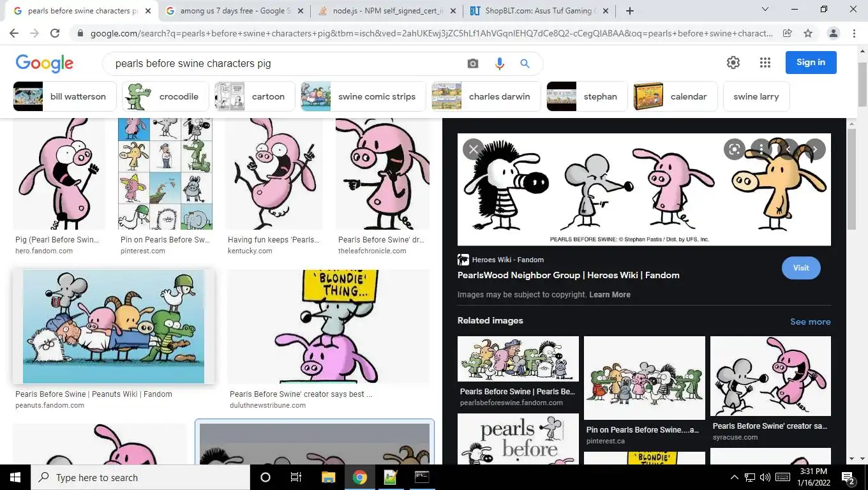The height and width of the screenshot is (490, 868).
Task: Open a new browser tab
Action: pos(630,11)
